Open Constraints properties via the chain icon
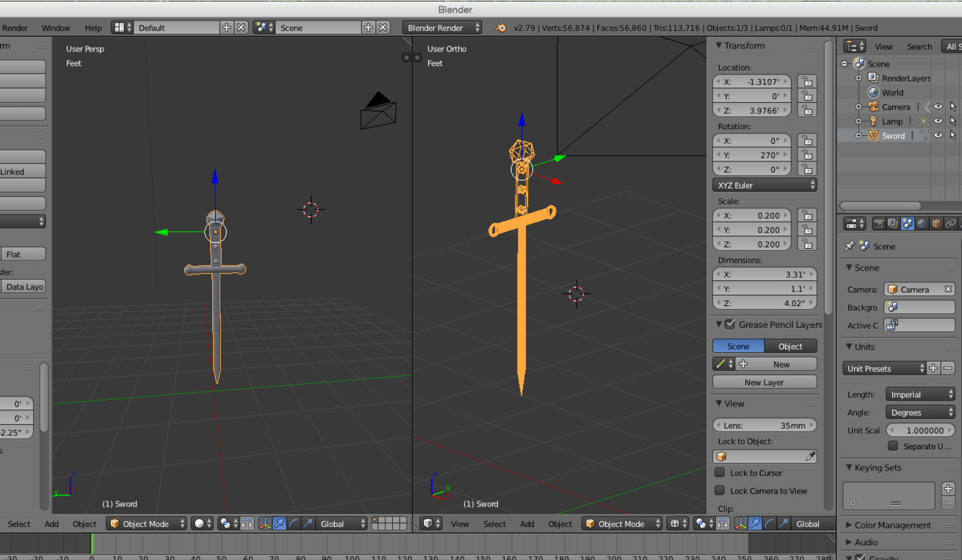The height and width of the screenshot is (560, 962). (x=951, y=223)
